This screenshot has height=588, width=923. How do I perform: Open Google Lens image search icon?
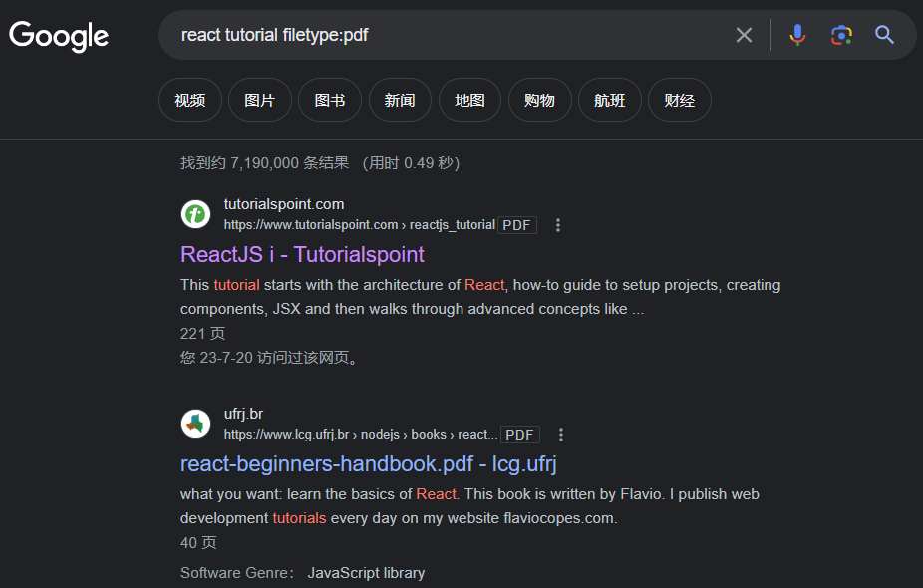[841, 35]
